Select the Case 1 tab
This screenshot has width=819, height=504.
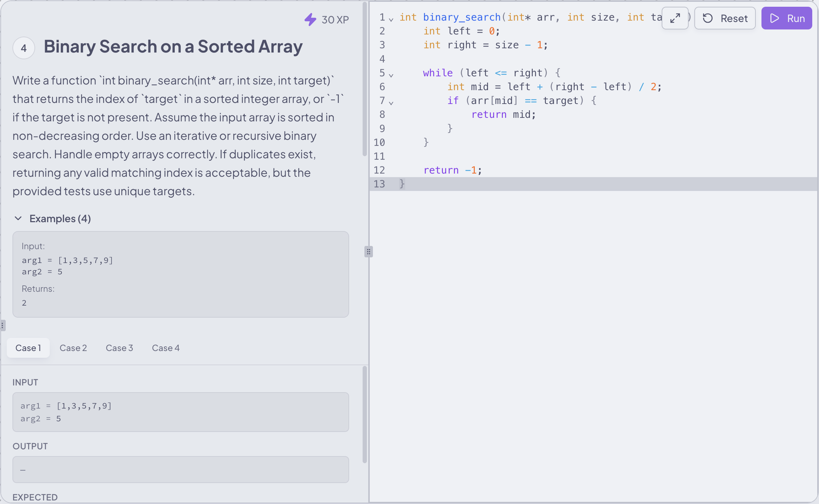pyautogui.click(x=28, y=348)
